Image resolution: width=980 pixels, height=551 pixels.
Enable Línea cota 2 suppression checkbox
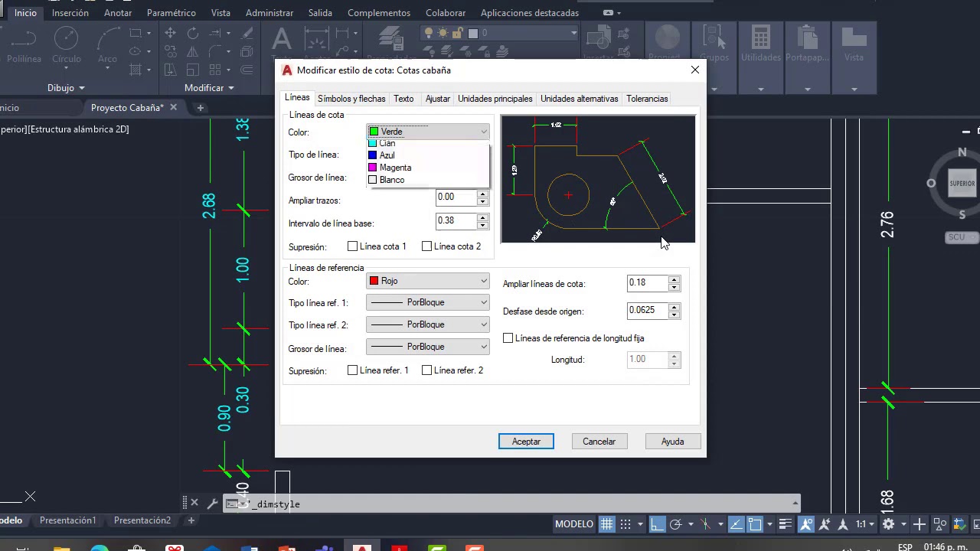(x=426, y=246)
